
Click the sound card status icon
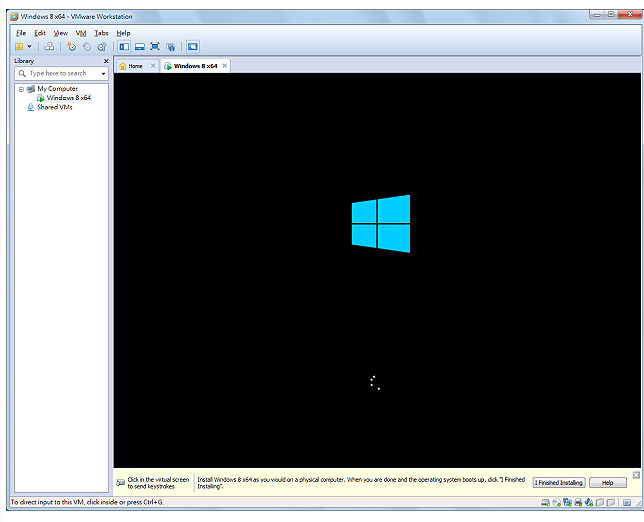tap(589, 503)
